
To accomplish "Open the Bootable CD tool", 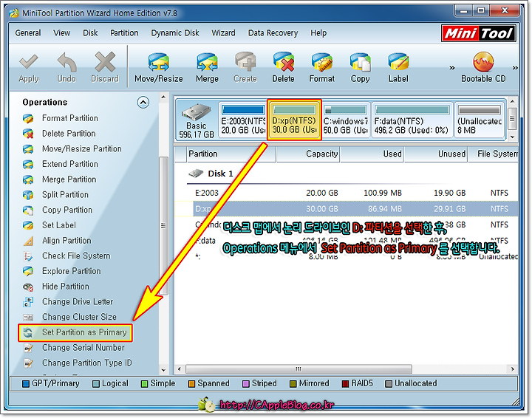I will (x=483, y=67).
